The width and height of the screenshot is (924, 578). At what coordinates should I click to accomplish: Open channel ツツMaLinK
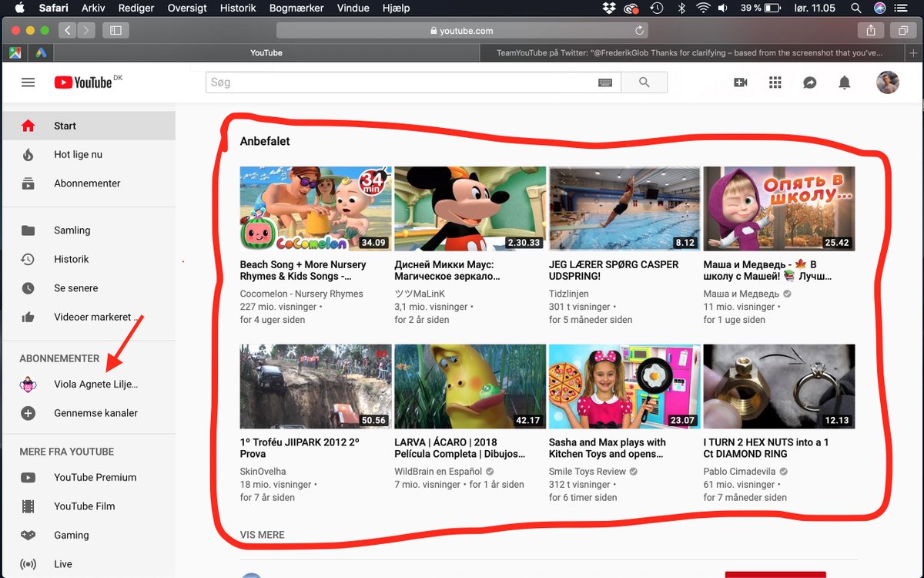(420, 294)
